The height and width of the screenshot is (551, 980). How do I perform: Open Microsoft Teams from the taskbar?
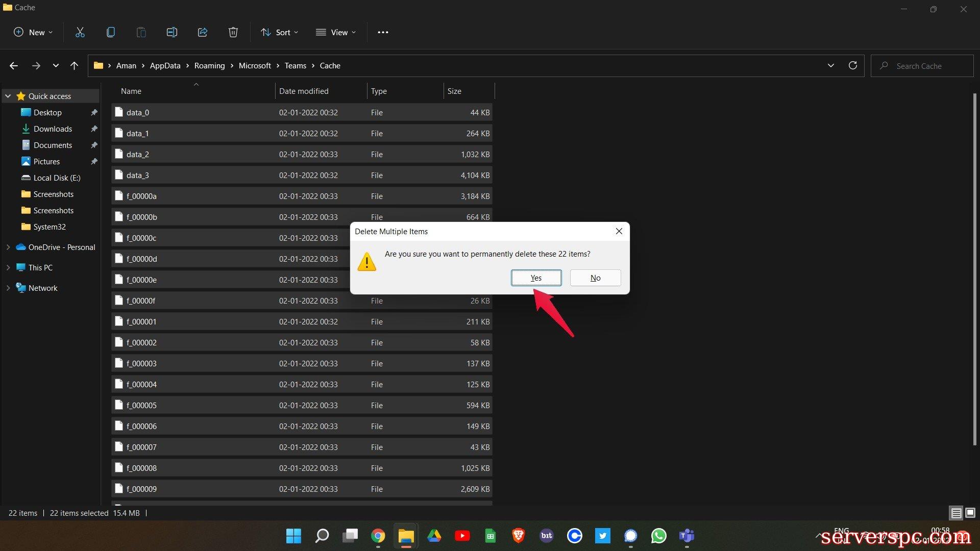[687, 536]
